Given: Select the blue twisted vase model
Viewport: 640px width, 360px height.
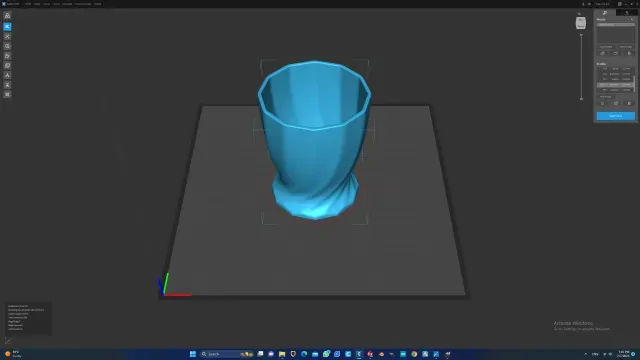Looking at the screenshot, I should (x=314, y=139).
